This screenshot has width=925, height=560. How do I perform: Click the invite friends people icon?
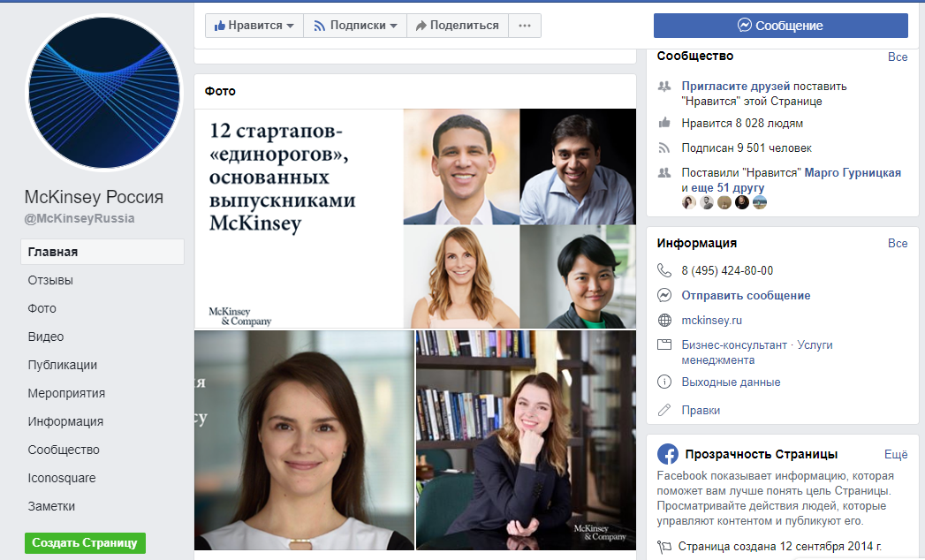[664, 87]
